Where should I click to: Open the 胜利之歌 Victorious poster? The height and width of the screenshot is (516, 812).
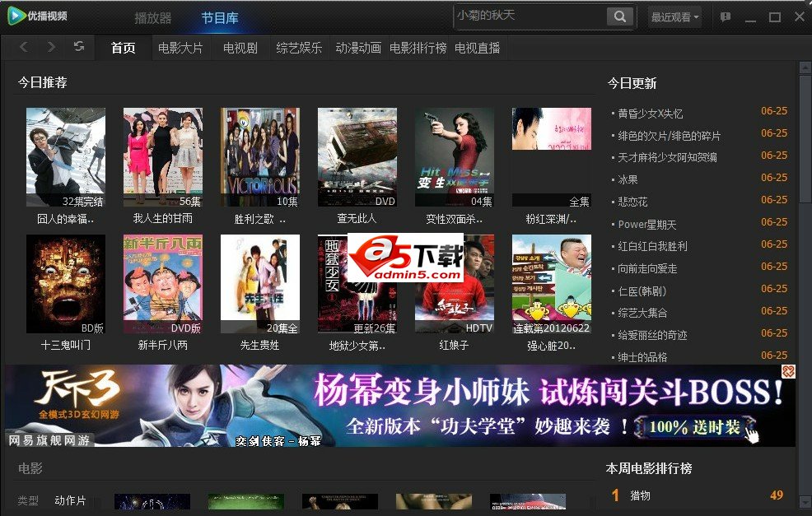click(260, 157)
